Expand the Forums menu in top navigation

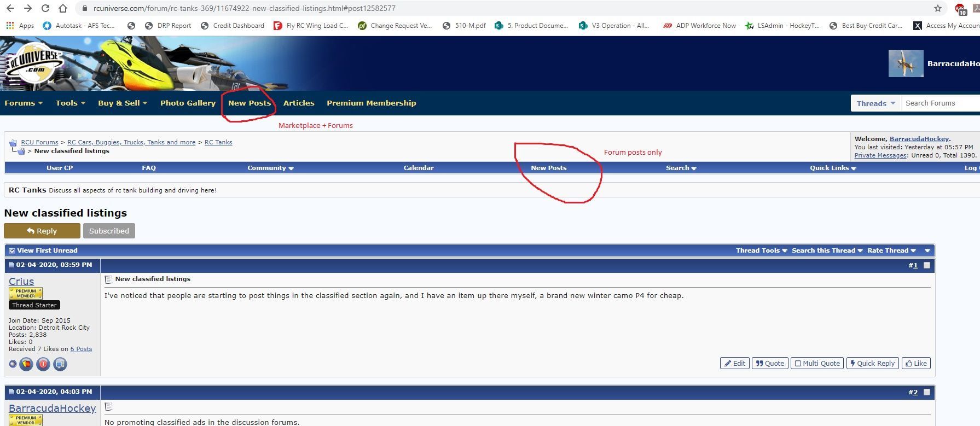[24, 103]
